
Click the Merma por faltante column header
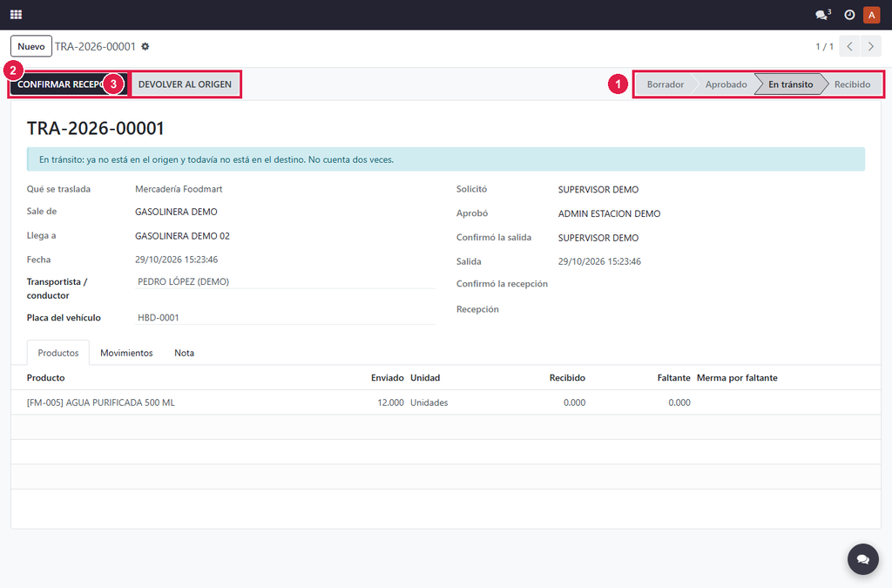click(737, 377)
